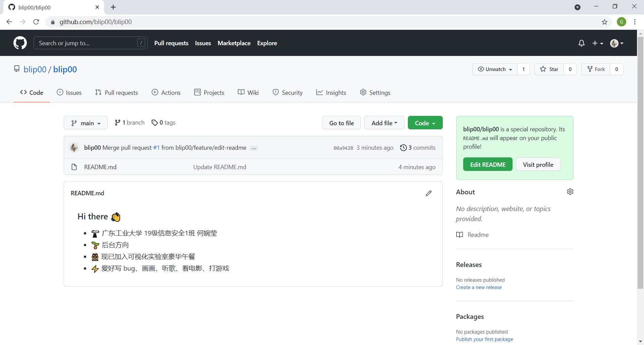The height and width of the screenshot is (345, 644).
Task: Open the user avatar menu
Action: click(x=617, y=43)
